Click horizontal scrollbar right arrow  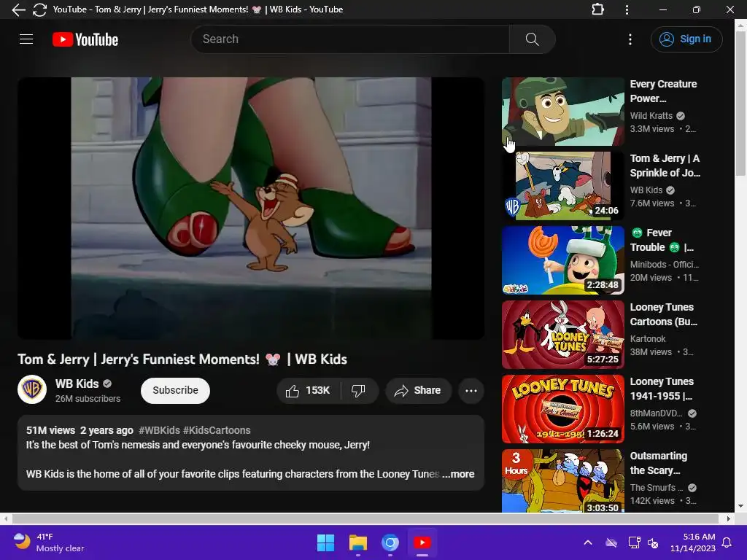[729, 518]
